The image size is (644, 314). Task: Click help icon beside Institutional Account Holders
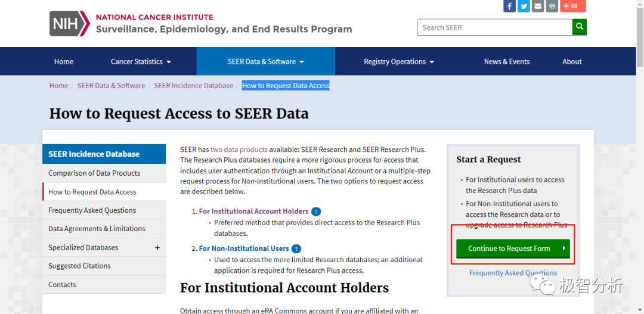316,212
